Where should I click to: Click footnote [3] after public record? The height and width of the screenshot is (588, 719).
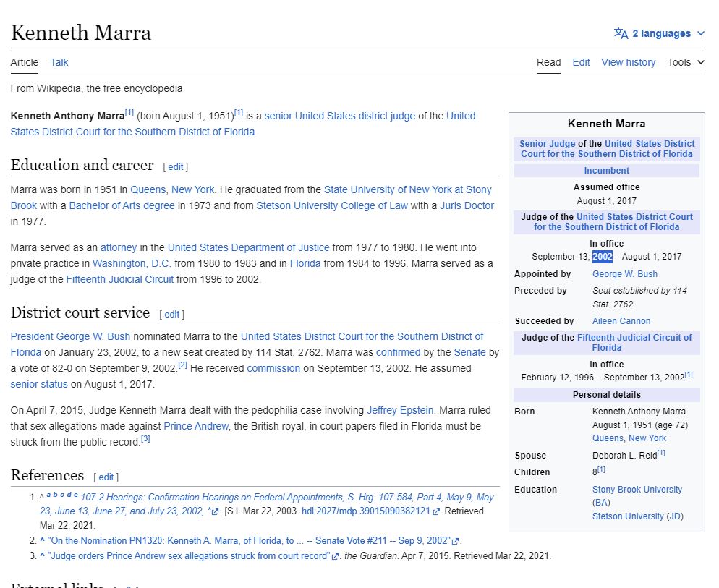145,439
